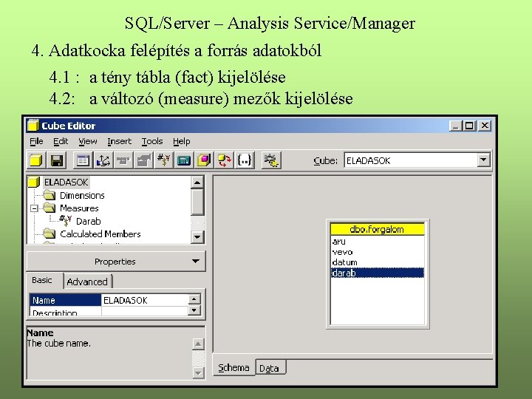Image resolution: width=532 pixels, height=399 pixels.
Task: Click the tree pane scroll up arrow
Action: [197, 183]
